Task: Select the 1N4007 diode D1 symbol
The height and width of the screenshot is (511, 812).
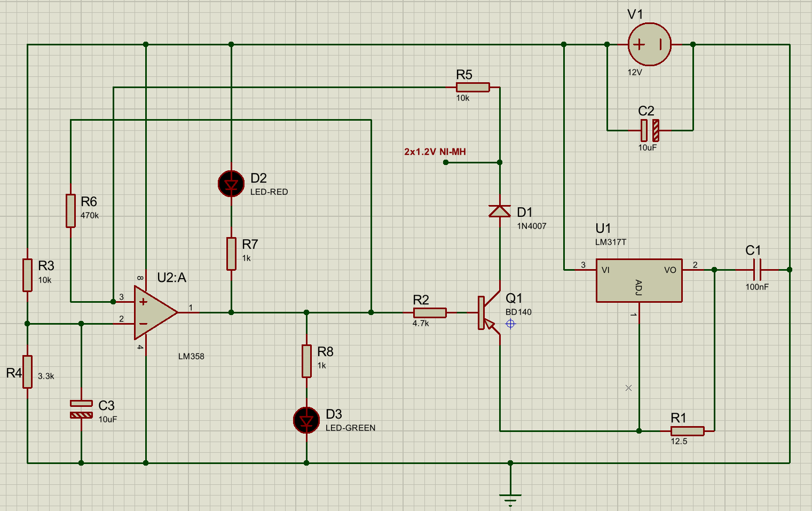Action: click(x=500, y=211)
